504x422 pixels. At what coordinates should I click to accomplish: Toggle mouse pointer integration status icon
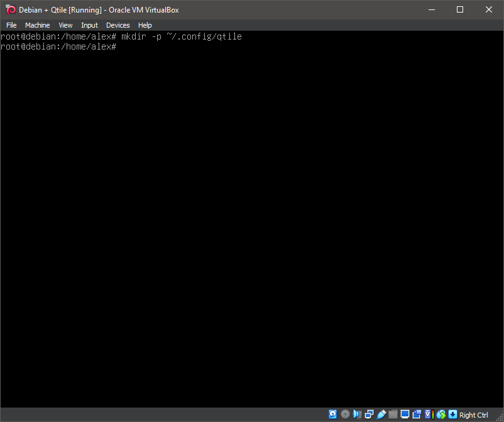(441, 414)
